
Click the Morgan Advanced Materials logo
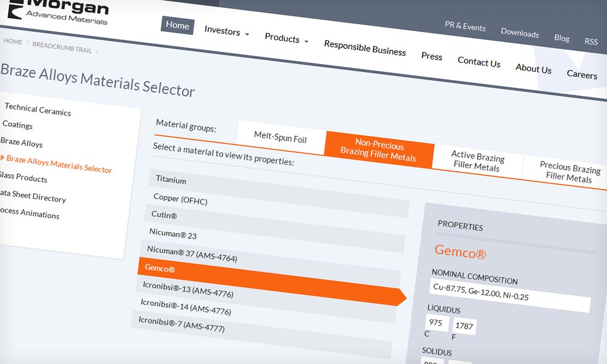(58, 12)
